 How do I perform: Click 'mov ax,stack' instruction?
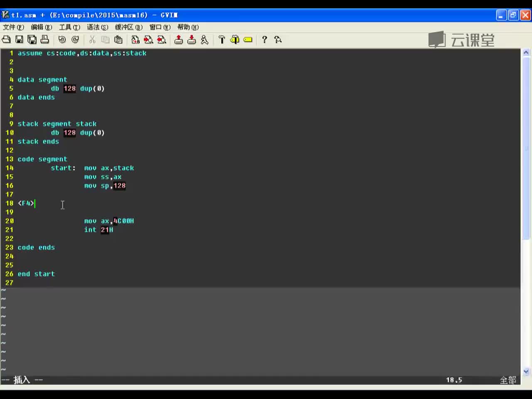pyautogui.click(x=109, y=168)
